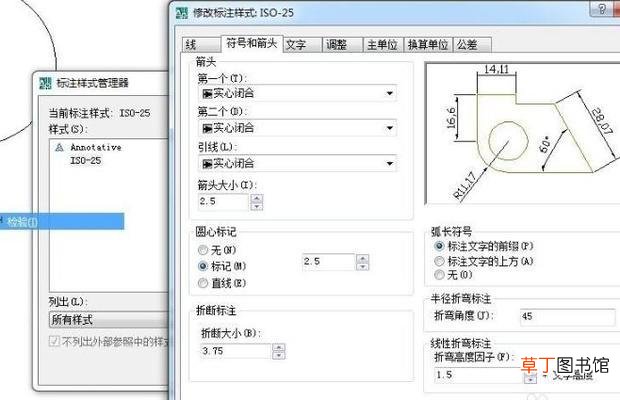Image resolution: width=620 pixels, height=400 pixels.
Task: Select 直线(E) center mark option
Action: tap(222, 283)
